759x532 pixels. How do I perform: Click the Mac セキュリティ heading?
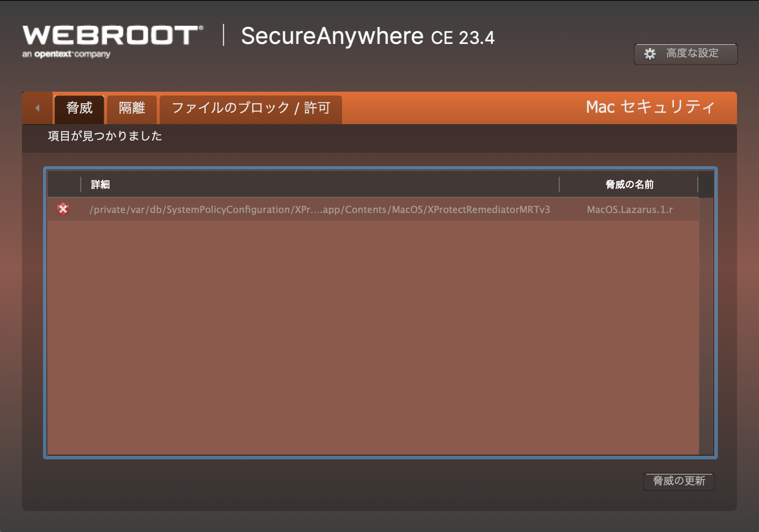pyautogui.click(x=650, y=107)
